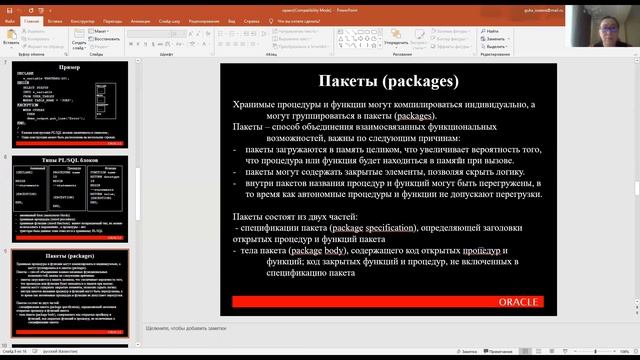Switch to the Вставка (Insert) tab

pyautogui.click(x=55, y=21)
